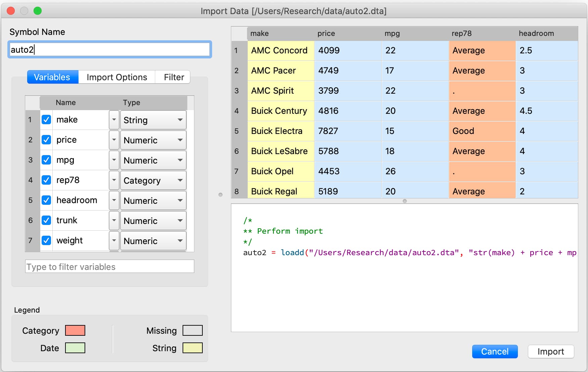Open the Category type dropdown for rep78
Screen dimensions: 588x372
(x=153, y=181)
